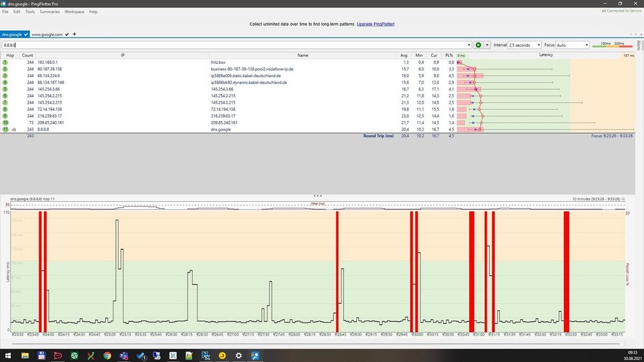Open the File menu
Viewport: 644px width, 362px height.
(5, 12)
